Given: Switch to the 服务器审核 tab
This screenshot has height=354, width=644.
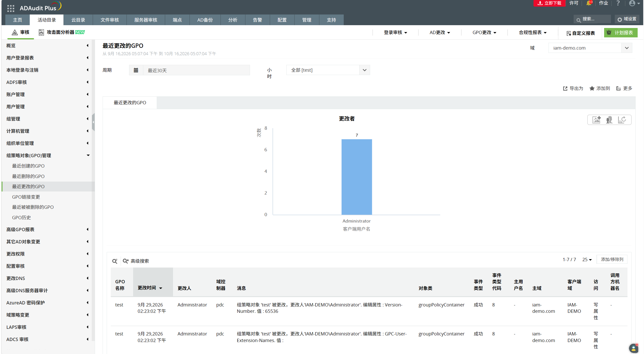Looking at the screenshot, I should pos(146,20).
